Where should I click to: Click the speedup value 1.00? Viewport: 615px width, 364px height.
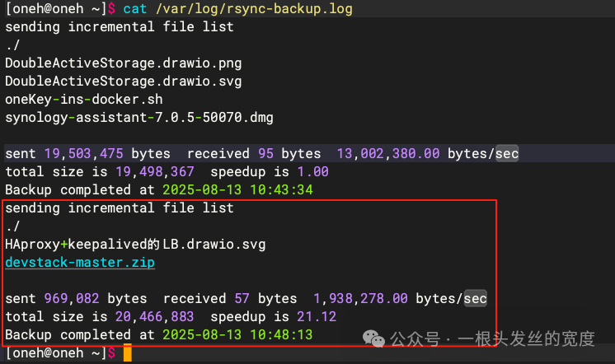[313, 171]
